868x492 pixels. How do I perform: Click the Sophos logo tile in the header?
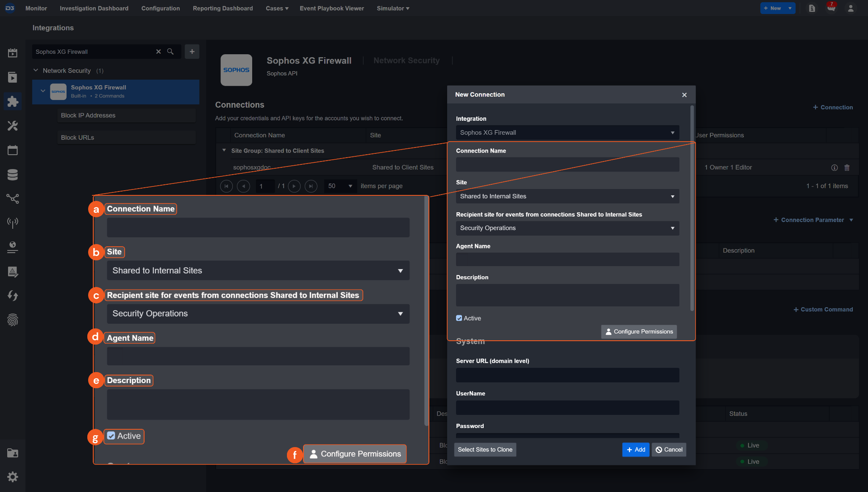(x=236, y=70)
